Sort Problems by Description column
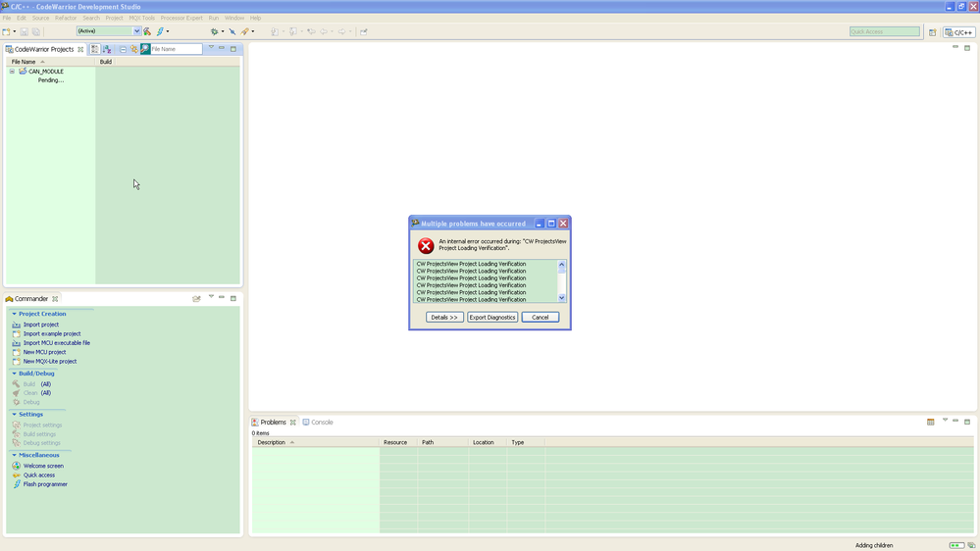Screen dimensions: 980x551 coord(316,442)
